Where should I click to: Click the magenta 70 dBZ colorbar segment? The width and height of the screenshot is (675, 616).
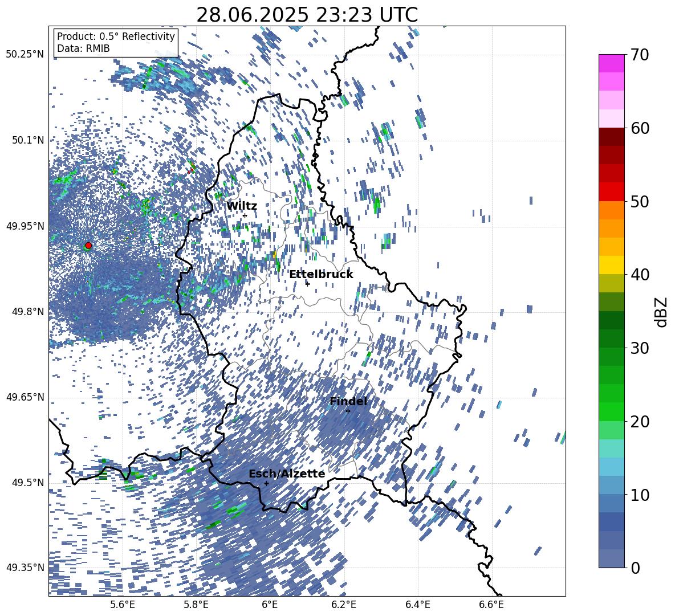pyautogui.click(x=611, y=63)
